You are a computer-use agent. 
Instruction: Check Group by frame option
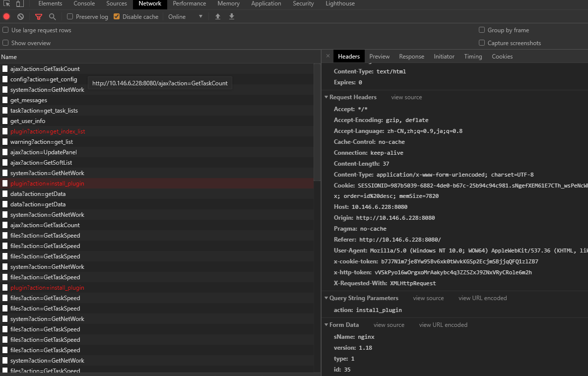[482, 30]
